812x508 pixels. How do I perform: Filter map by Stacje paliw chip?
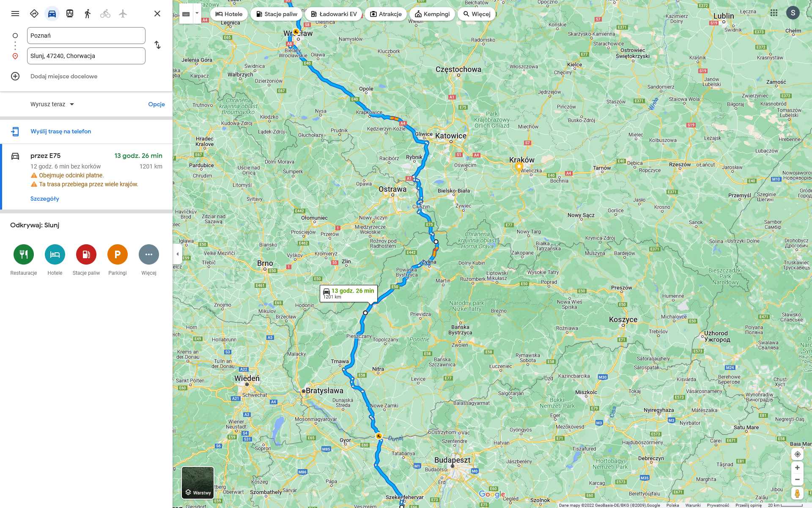click(x=277, y=14)
